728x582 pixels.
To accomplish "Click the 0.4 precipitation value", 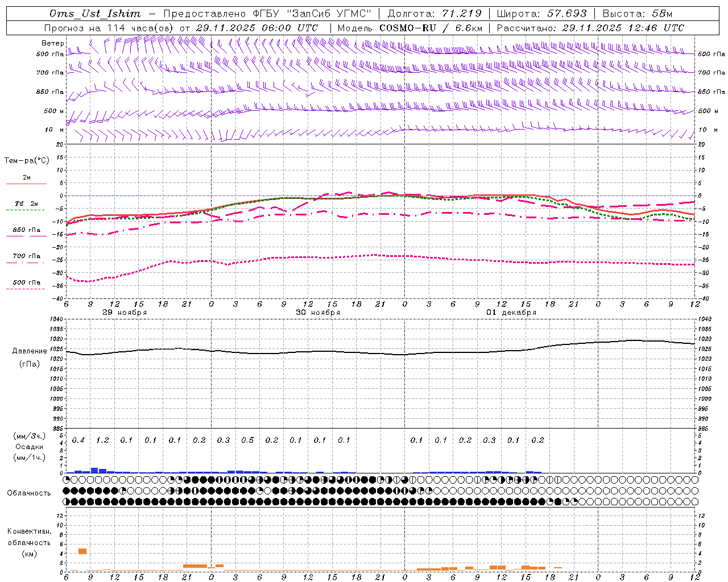I will pyautogui.click(x=78, y=440).
